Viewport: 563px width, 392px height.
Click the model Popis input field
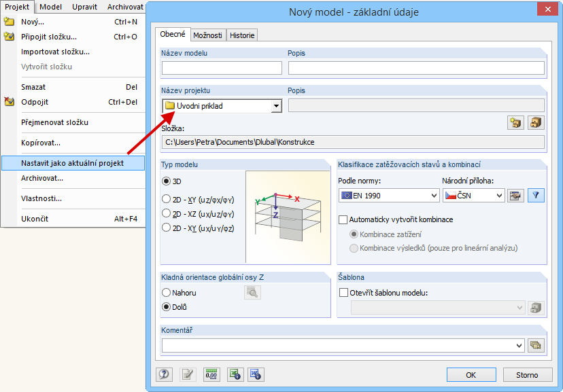pyautogui.click(x=416, y=68)
